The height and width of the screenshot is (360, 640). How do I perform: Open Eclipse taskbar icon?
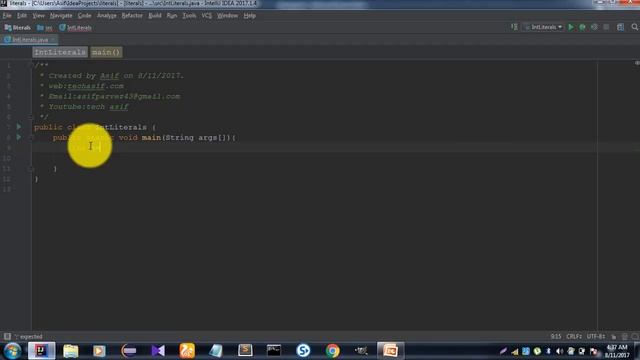129,351
